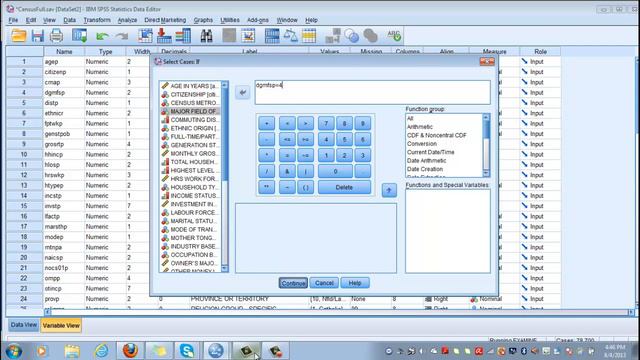640x360 pixels.
Task: Click in the condition expression field
Action: tap(373, 92)
